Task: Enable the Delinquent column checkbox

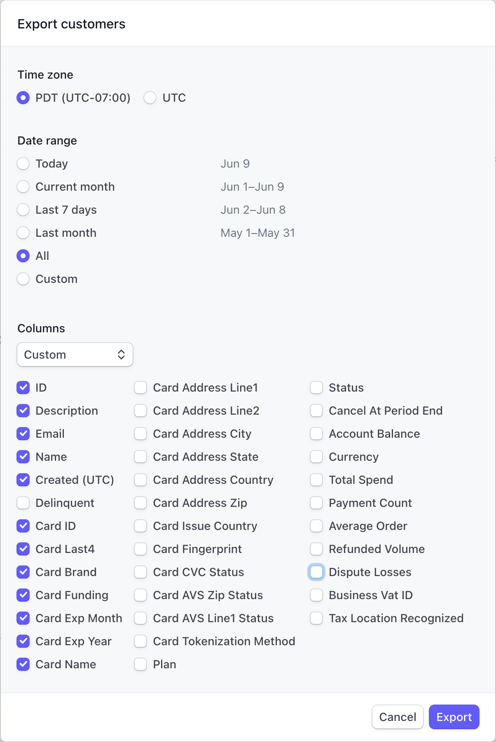Action: 23,503
